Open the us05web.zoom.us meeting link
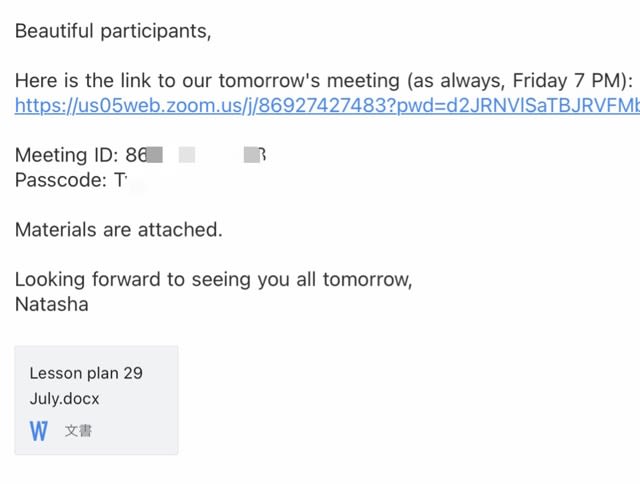This screenshot has width=640, height=484. tap(327, 106)
